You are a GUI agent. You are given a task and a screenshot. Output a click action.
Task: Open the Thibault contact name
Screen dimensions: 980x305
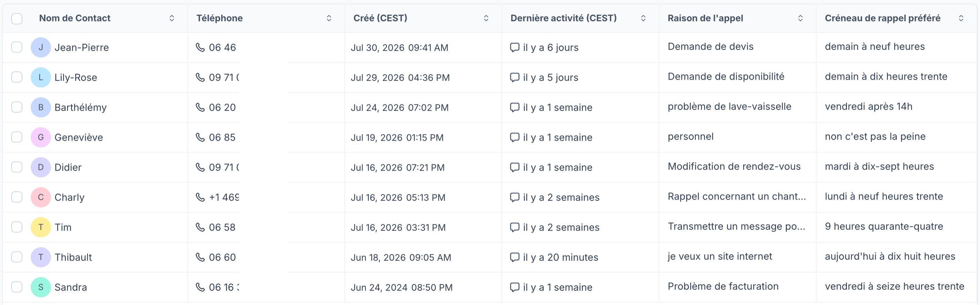73,258
